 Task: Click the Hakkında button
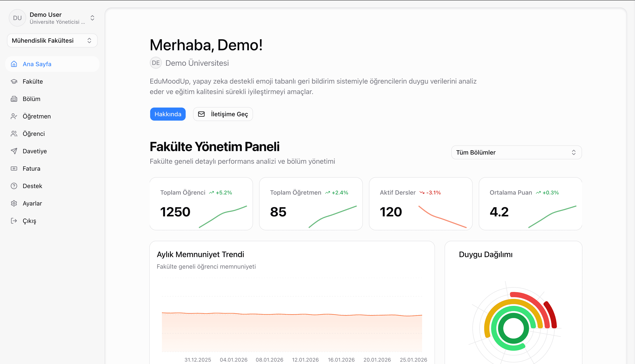[168, 114]
